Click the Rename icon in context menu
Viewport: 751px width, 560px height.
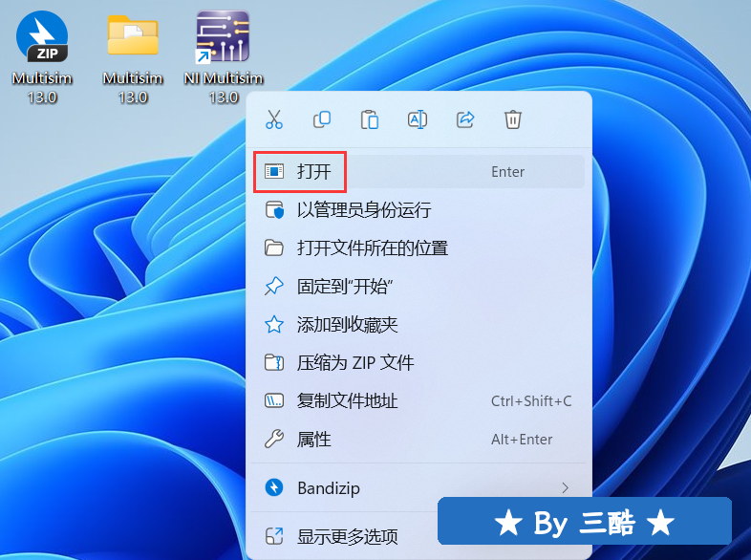[418, 119]
